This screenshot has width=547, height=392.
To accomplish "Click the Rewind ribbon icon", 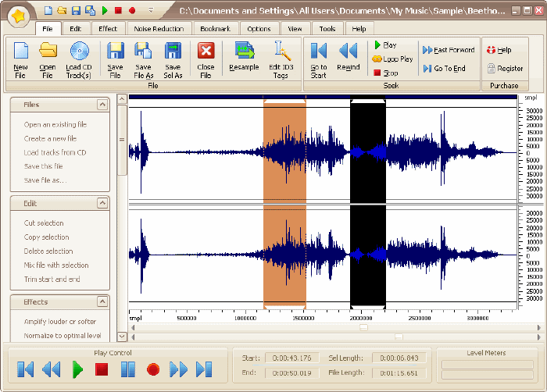I will pyautogui.click(x=349, y=51).
